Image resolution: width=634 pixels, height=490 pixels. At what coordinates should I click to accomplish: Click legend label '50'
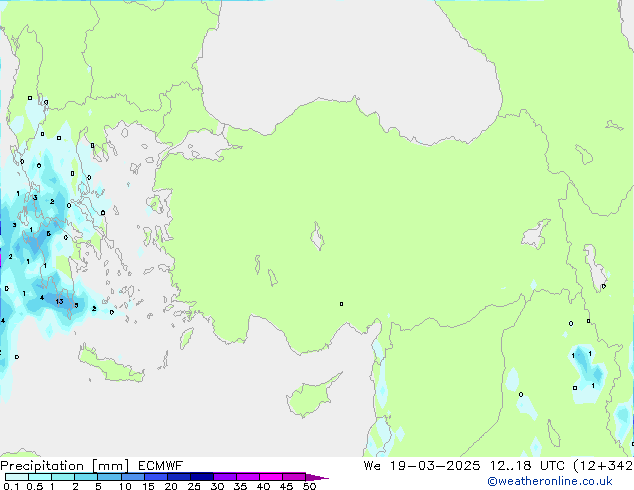tap(310, 486)
